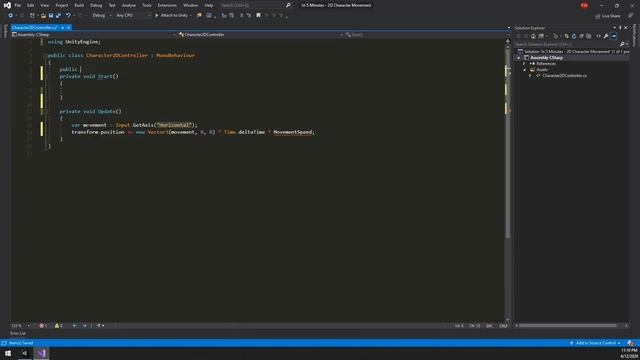
Task: Click the Visual Studio logo icon
Action: (7, 5)
